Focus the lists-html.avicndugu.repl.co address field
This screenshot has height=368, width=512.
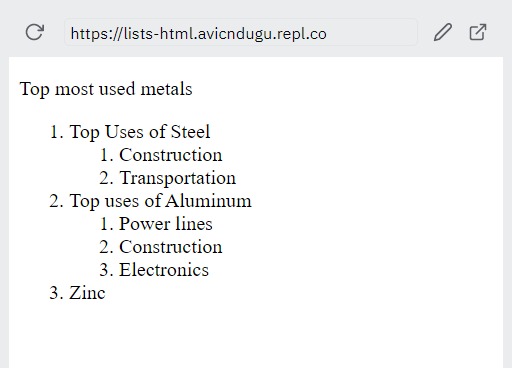point(240,32)
